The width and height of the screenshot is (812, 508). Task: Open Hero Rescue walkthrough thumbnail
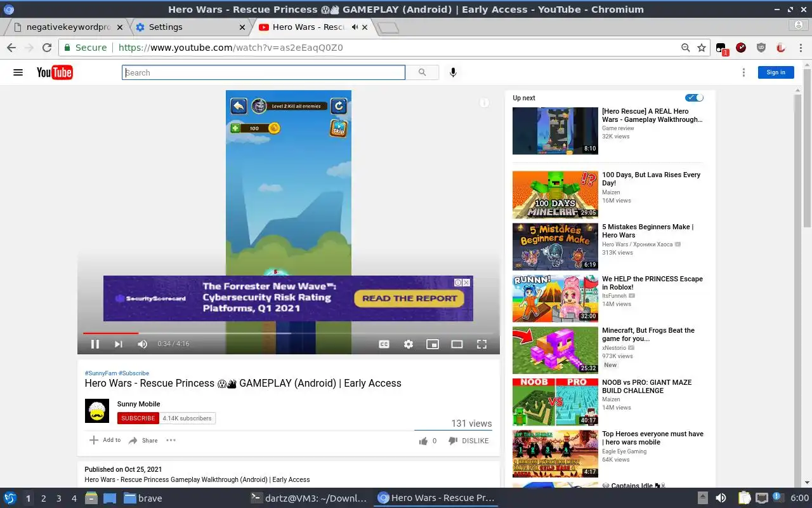[x=555, y=131]
